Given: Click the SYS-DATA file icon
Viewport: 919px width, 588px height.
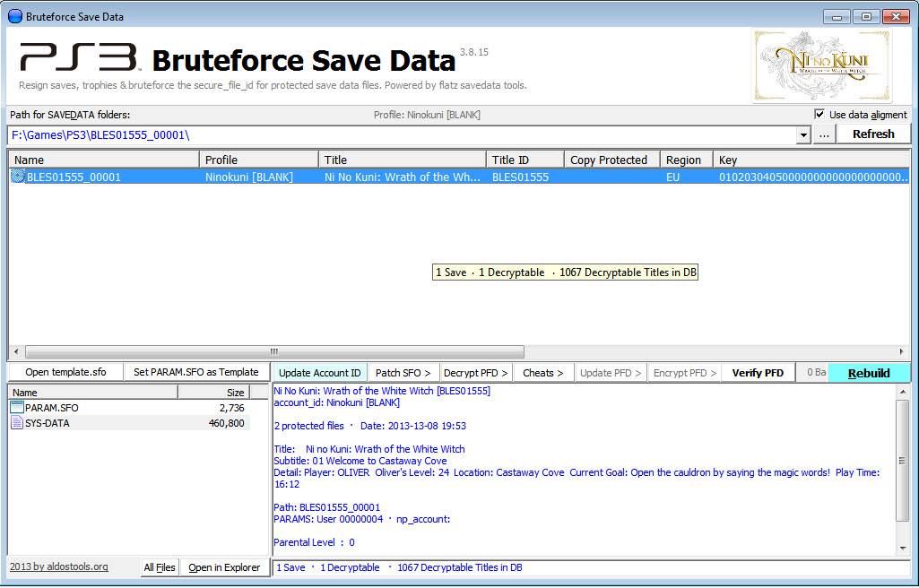Looking at the screenshot, I should pyautogui.click(x=17, y=423).
